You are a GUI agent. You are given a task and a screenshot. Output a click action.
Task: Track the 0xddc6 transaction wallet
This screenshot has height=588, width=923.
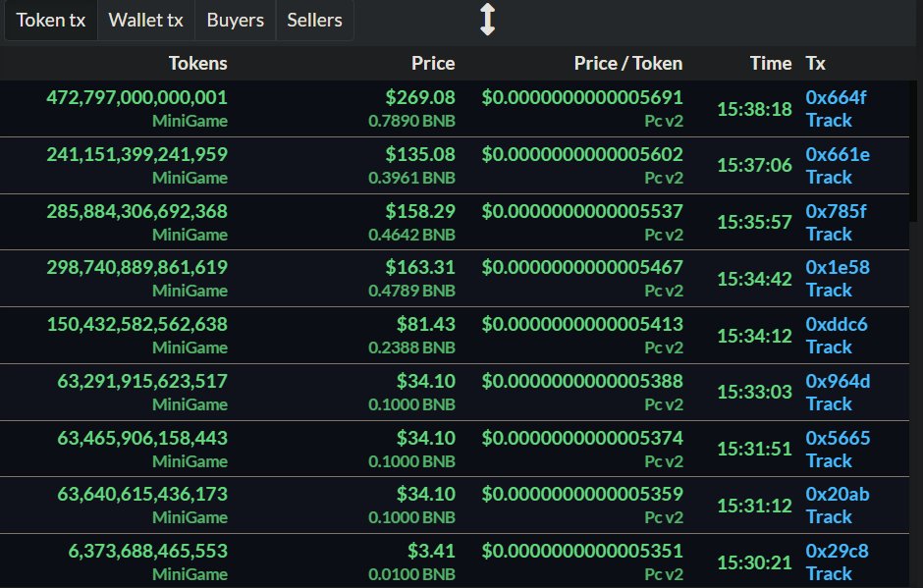pyautogui.click(x=829, y=347)
